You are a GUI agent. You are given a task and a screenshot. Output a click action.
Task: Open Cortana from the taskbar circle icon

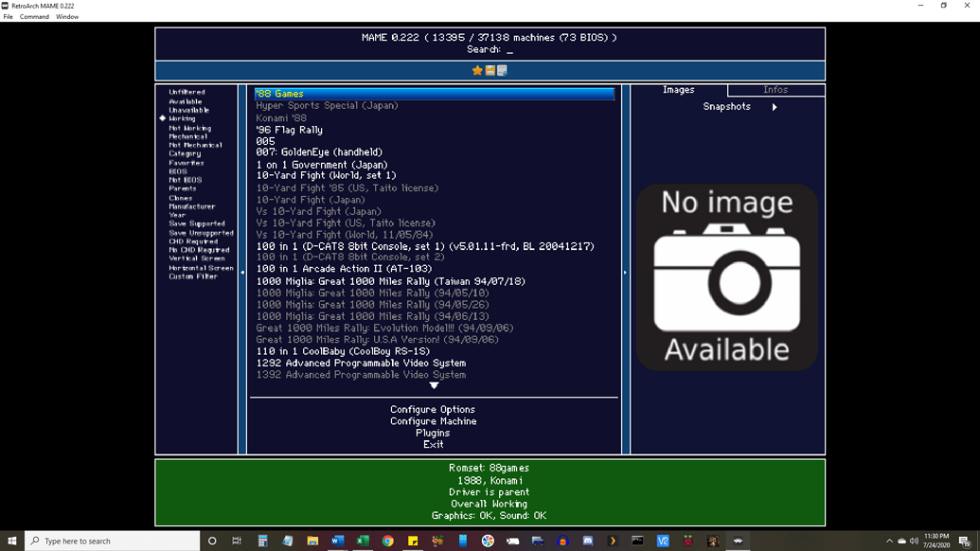point(212,541)
